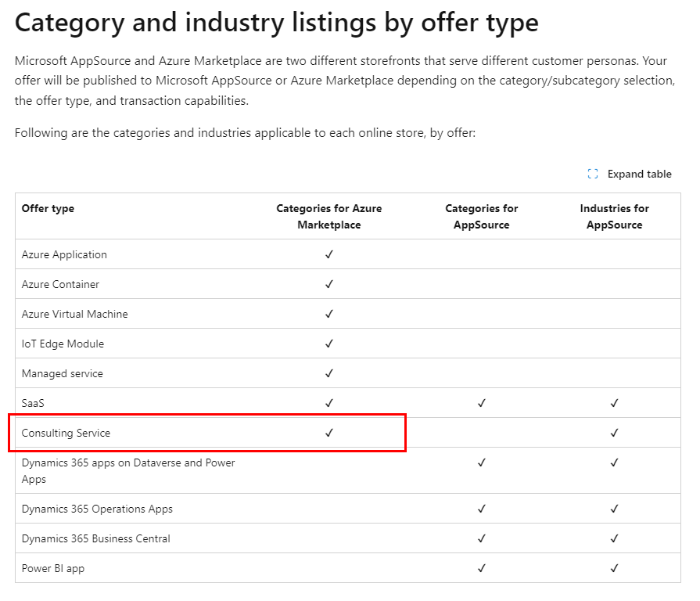
Task: Click the Expand table icon
Action: (592, 175)
